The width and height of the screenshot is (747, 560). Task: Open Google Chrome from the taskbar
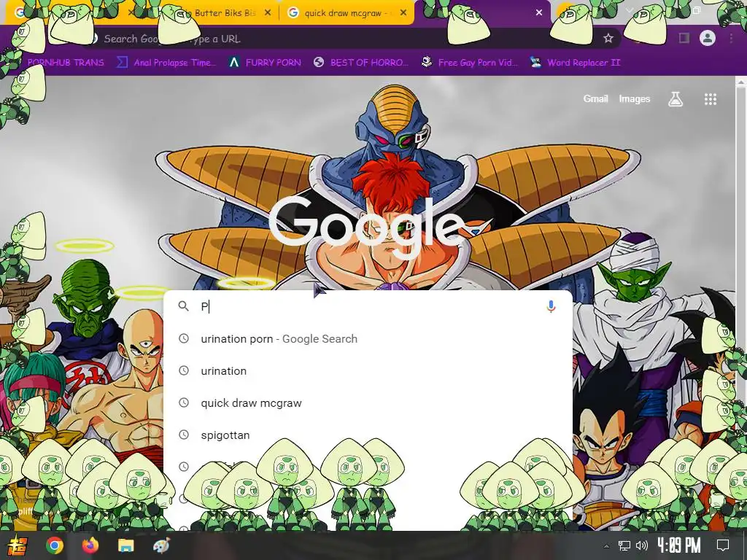click(55, 545)
